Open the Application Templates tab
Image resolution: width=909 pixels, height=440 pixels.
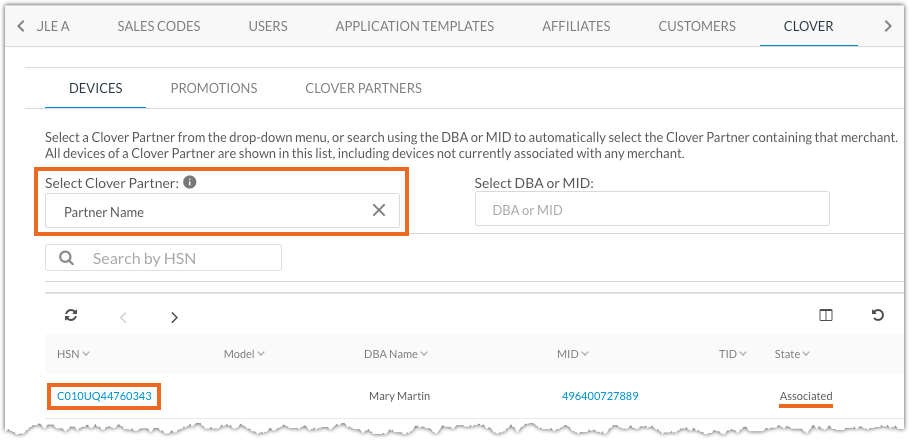pos(414,26)
